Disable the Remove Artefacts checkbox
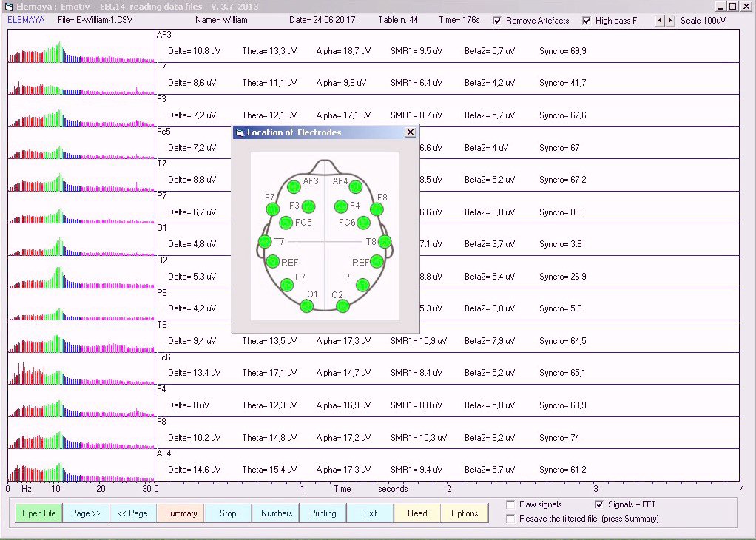Image resolution: width=756 pixels, height=540 pixels. (497, 21)
